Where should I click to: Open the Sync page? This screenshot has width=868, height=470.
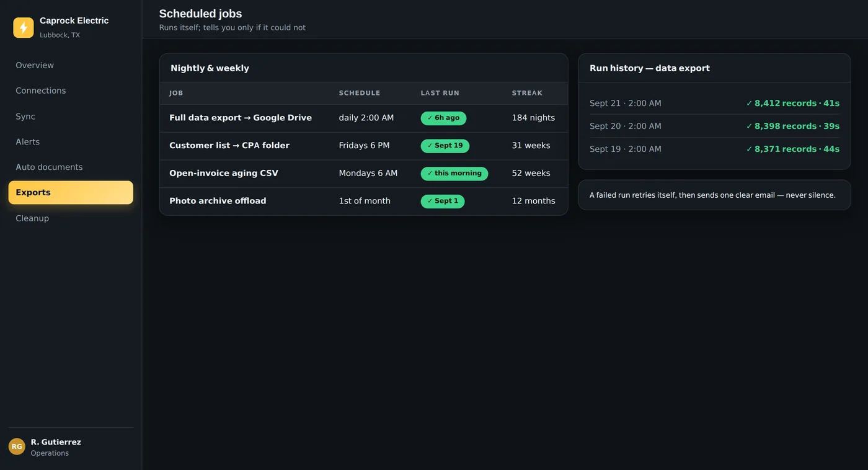[x=71, y=117]
